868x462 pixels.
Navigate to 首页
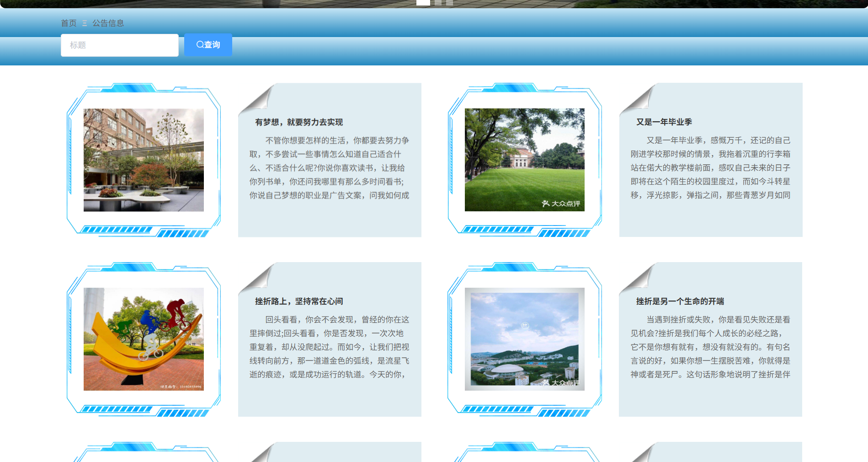coord(68,23)
